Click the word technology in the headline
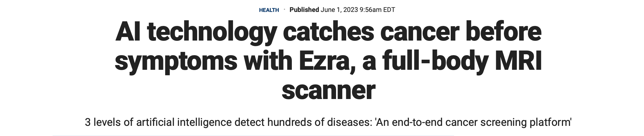 (211, 32)
